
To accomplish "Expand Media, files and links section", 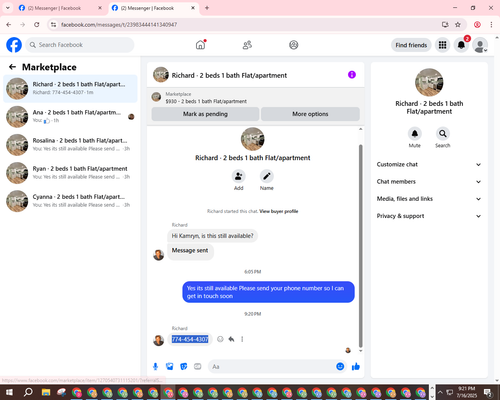I will pyautogui.click(x=429, y=199).
